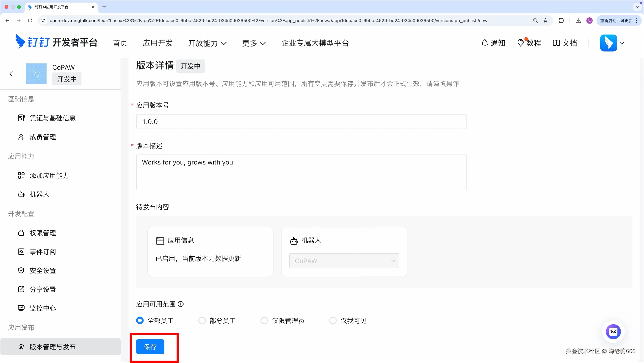
Task: Navigate back in the browser
Action: coord(8,20)
